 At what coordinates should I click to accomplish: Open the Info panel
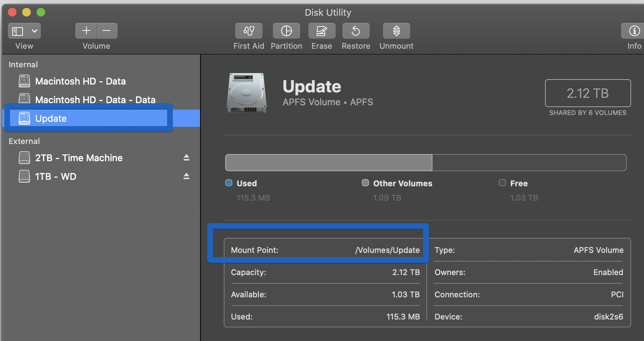634,31
